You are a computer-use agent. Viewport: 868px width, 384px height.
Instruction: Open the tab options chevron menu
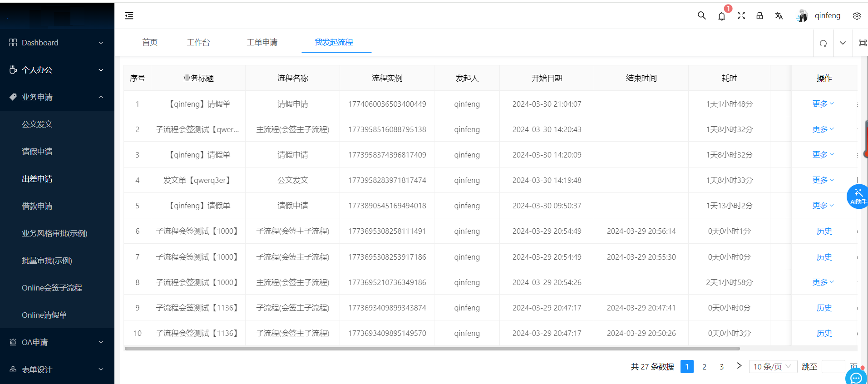(x=843, y=43)
